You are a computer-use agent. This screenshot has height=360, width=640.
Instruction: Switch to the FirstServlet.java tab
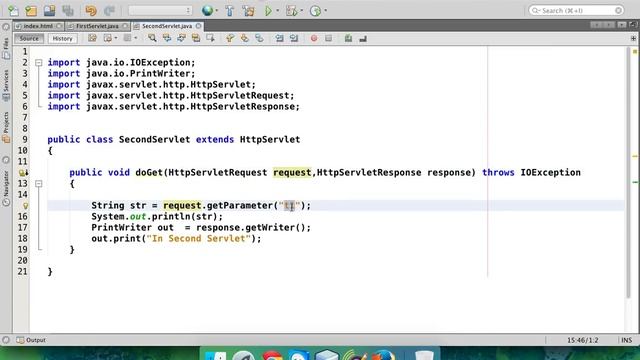(x=97, y=26)
